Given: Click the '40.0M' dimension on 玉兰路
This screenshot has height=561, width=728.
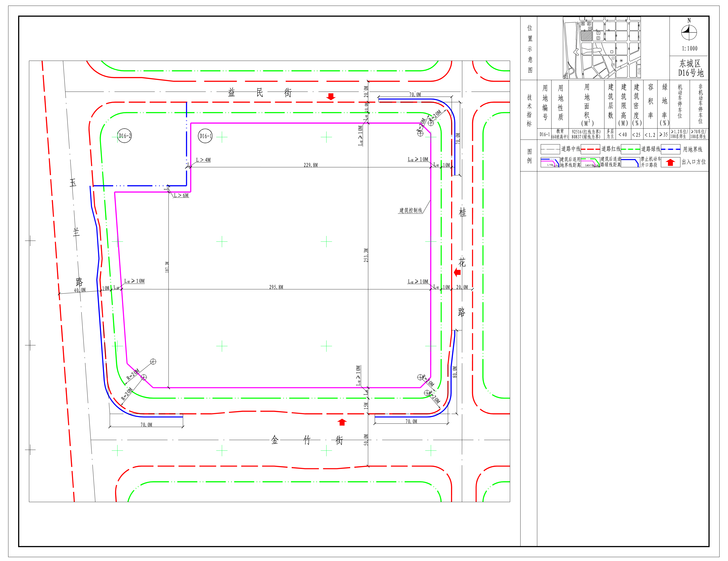Looking at the screenshot, I should click(x=80, y=290).
